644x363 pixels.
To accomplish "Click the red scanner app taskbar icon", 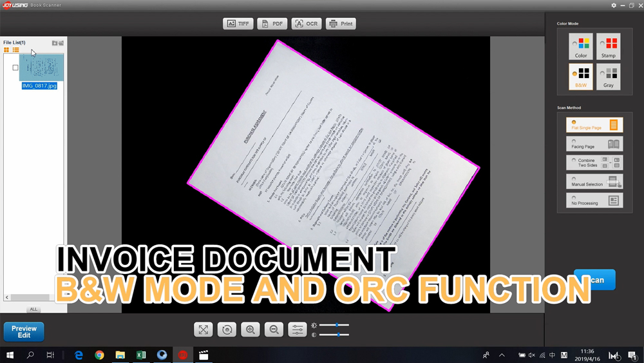I will tap(183, 355).
